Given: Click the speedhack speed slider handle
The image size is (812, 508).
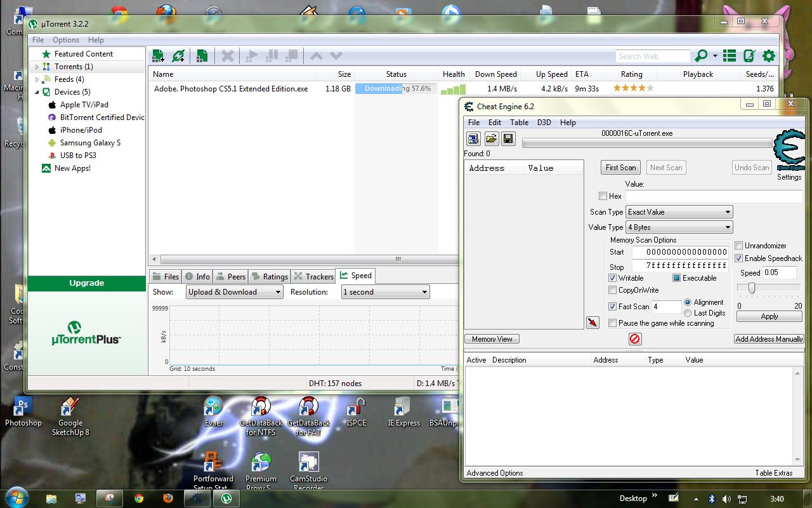Looking at the screenshot, I should 752,288.
